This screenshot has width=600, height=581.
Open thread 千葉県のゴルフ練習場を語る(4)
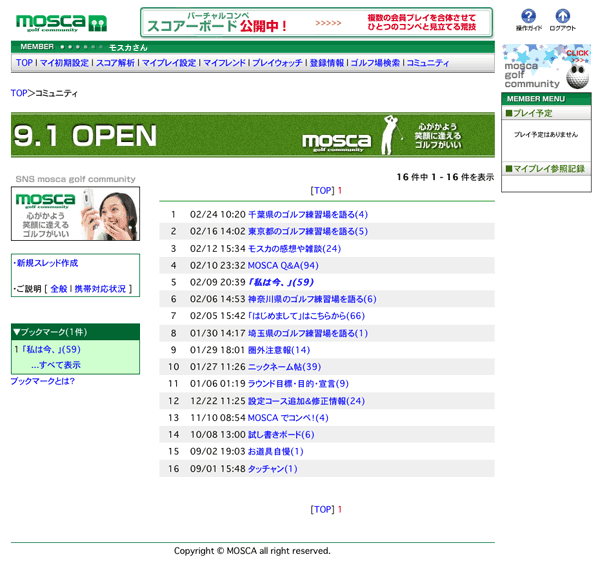[308, 214]
